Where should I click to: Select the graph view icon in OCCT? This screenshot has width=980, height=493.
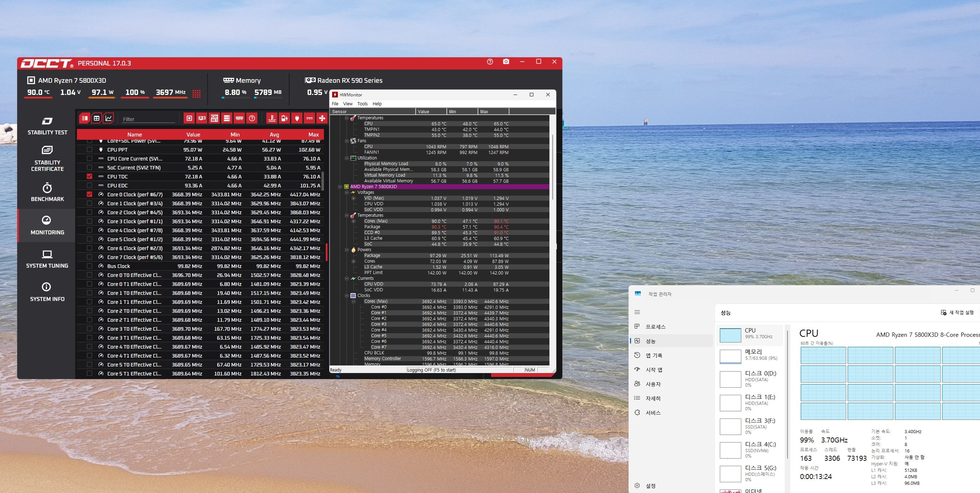[x=108, y=118]
